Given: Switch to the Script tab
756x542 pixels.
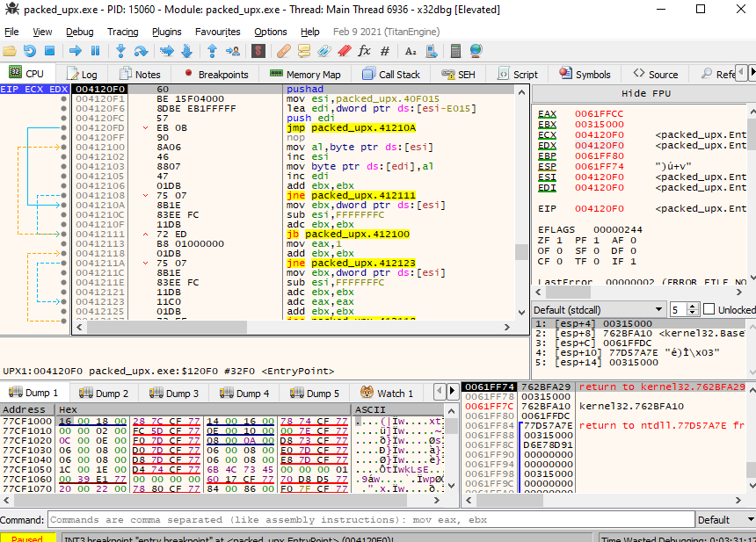Looking at the screenshot, I should [x=518, y=74].
